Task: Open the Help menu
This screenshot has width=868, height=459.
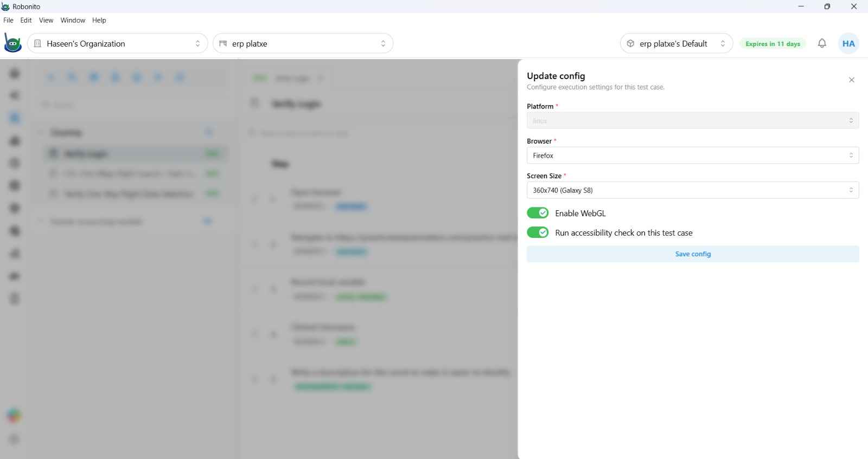Action: (99, 20)
